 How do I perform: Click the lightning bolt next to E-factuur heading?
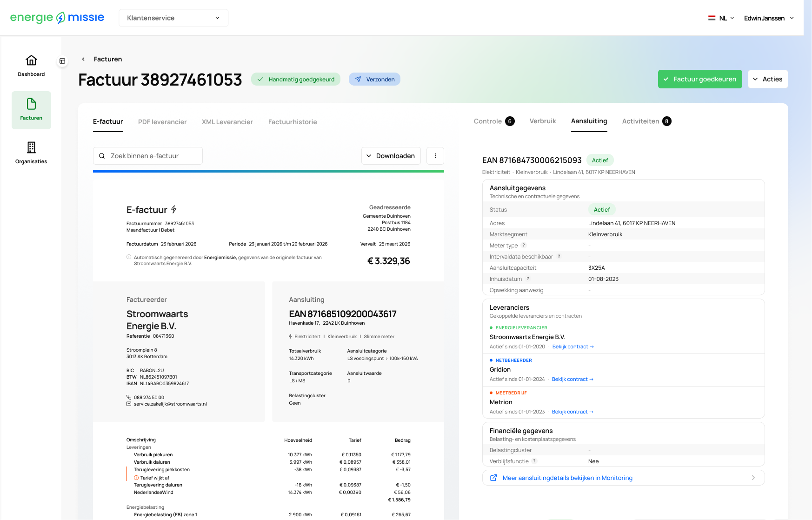174,209
